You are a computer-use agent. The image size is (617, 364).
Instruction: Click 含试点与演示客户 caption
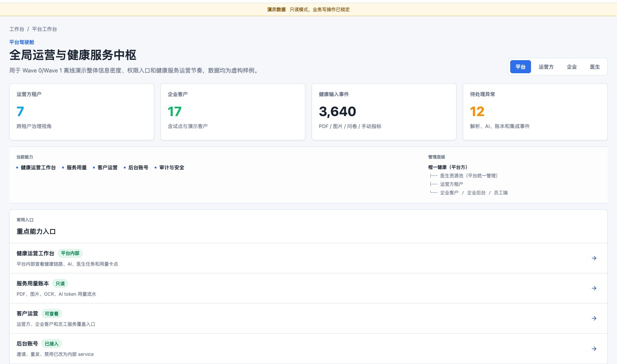click(187, 126)
